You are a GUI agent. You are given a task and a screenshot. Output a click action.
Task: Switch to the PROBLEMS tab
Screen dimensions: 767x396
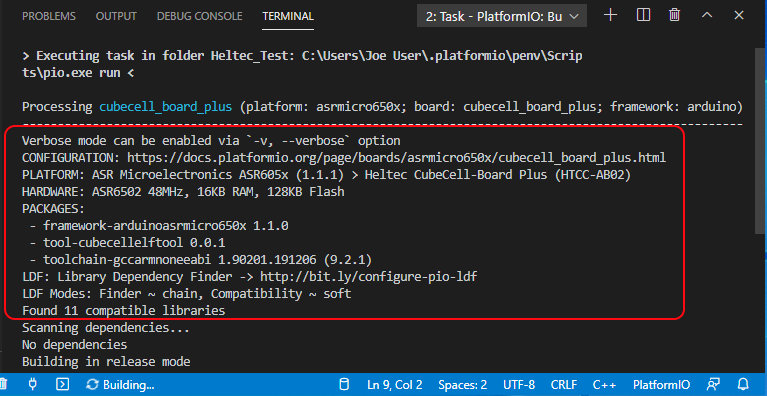tap(49, 16)
